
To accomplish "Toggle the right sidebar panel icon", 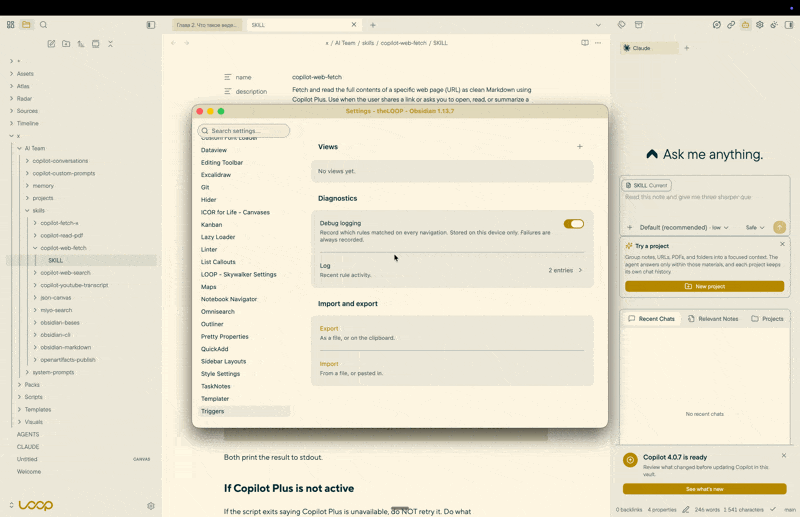I will click(789, 24).
